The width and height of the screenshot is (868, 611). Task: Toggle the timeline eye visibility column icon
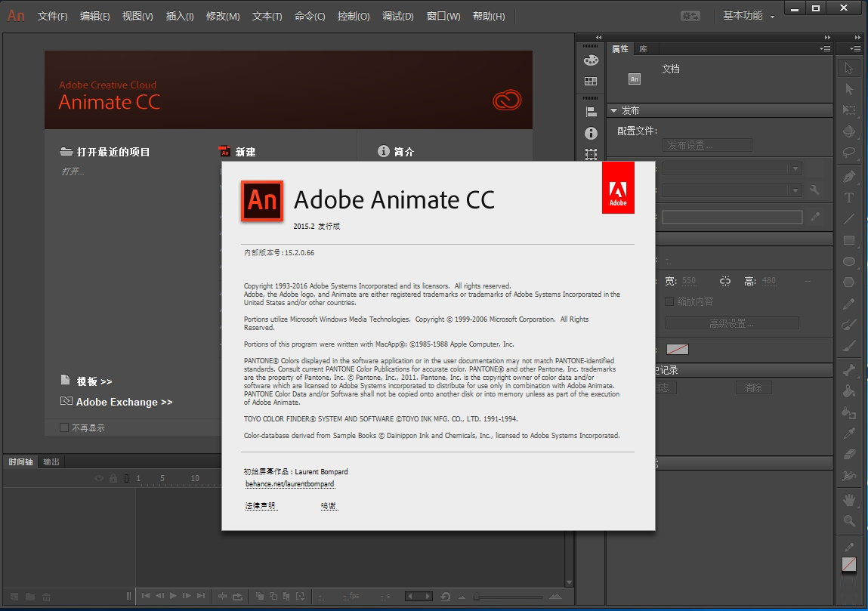point(99,478)
